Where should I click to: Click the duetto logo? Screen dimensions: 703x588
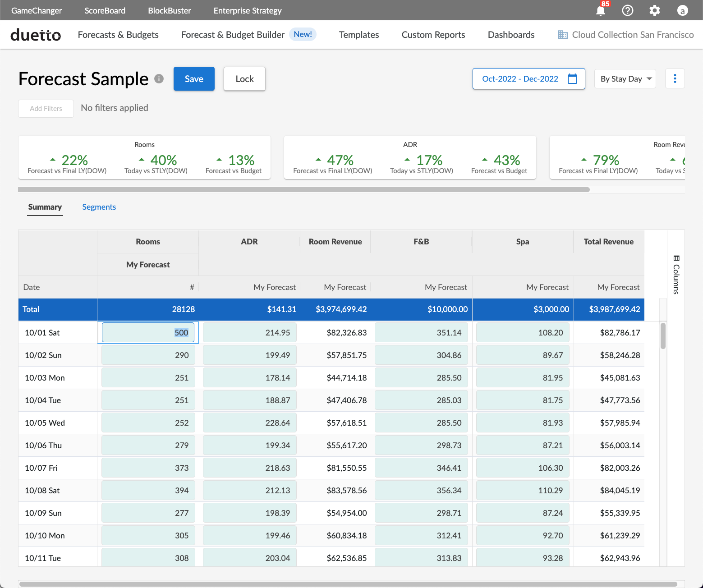click(36, 35)
